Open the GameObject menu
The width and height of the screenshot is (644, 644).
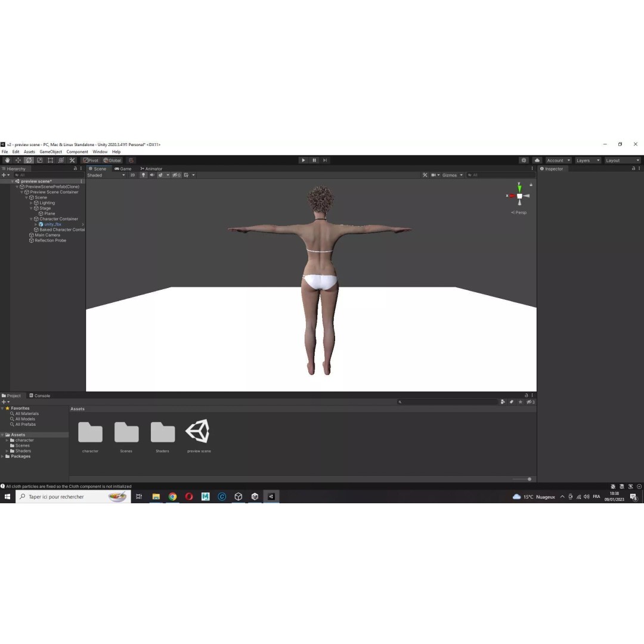tap(51, 151)
